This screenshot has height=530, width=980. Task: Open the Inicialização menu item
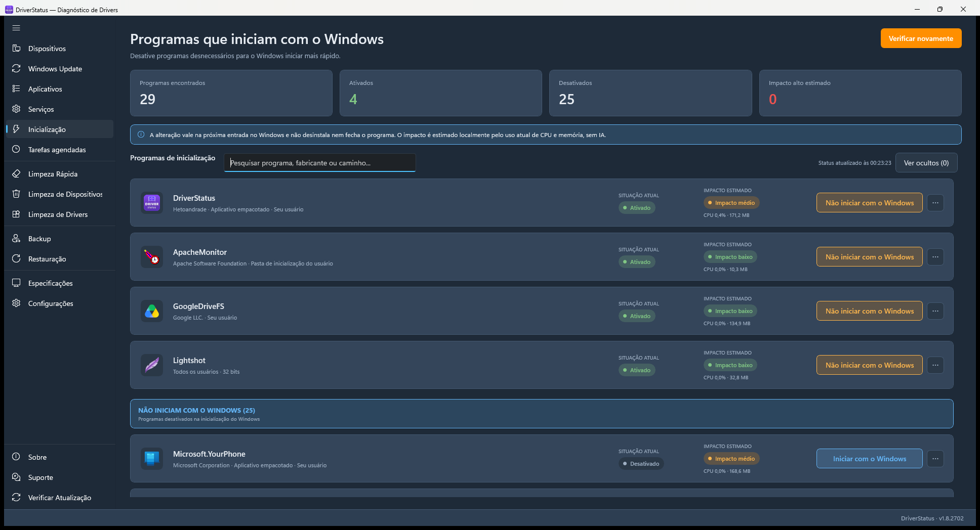(60, 129)
